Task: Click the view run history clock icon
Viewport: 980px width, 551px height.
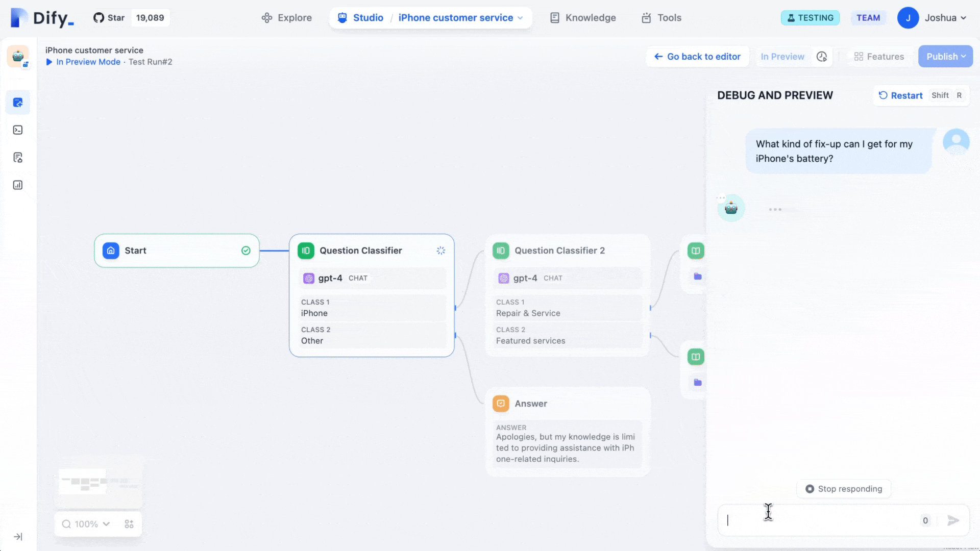Action: (822, 57)
